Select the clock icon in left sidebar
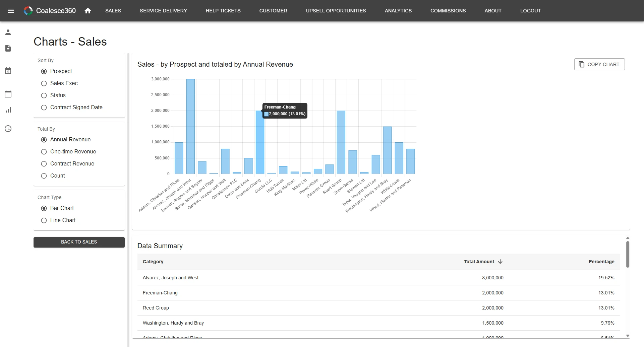This screenshot has height=347, width=644. pos(8,128)
